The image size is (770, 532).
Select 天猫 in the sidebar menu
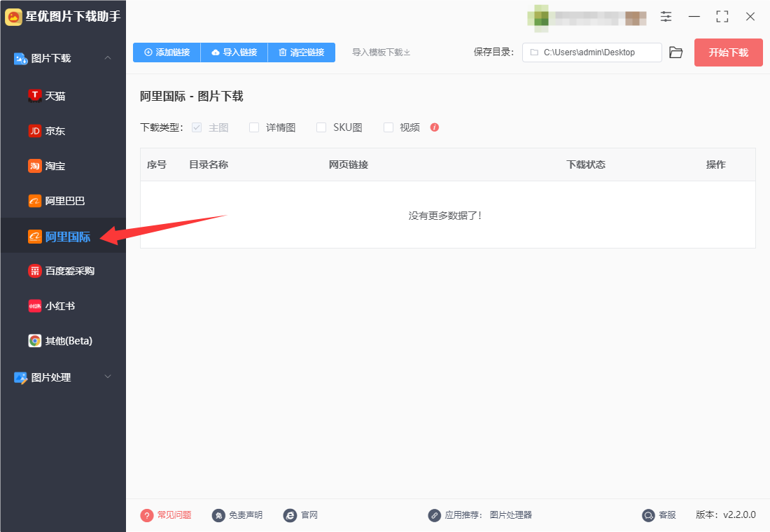tap(63, 96)
